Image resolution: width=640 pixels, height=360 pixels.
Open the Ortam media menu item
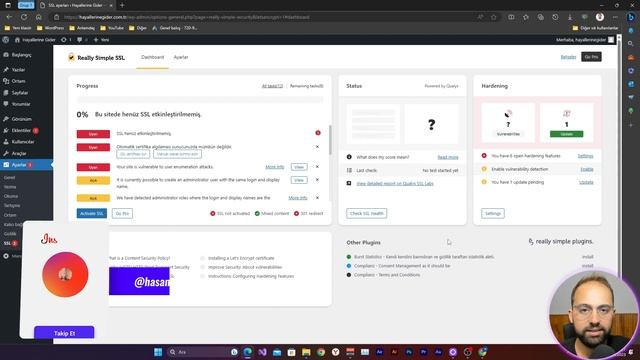tap(18, 81)
